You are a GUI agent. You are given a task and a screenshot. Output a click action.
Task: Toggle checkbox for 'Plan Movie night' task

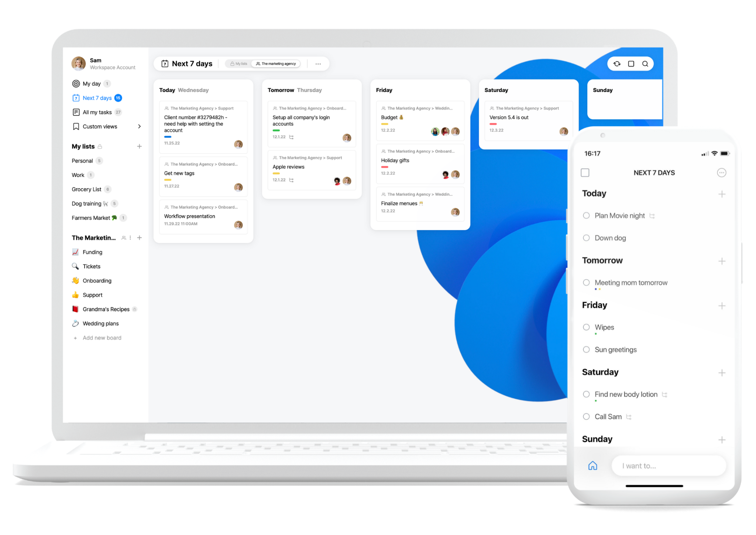(587, 215)
